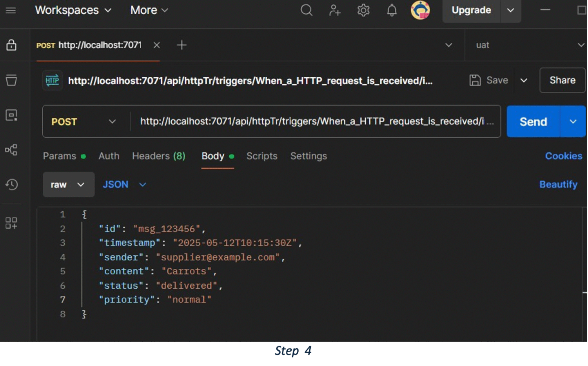This screenshot has width=588, height=366.
Task: Click the invite collaborators icon
Action: 335,10
